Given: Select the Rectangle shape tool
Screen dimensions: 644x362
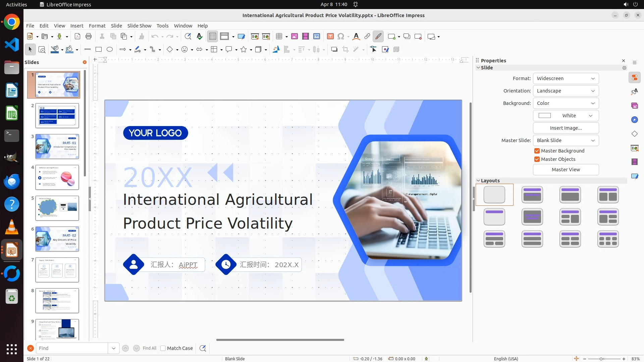Looking at the screenshot, I should pos(99,50).
